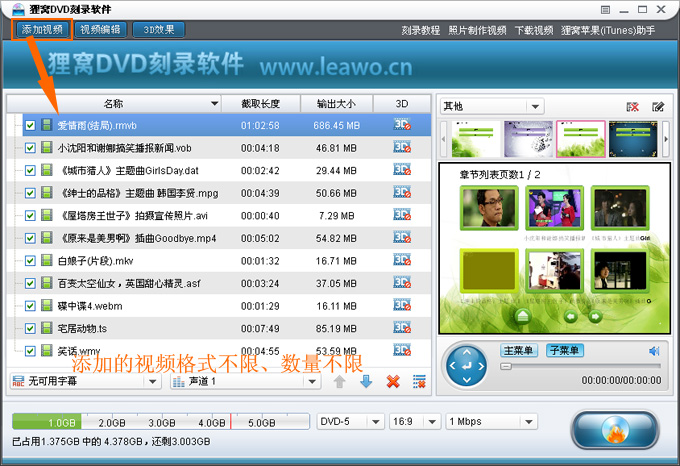Move selected video down with blue arrow

(x=366, y=381)
